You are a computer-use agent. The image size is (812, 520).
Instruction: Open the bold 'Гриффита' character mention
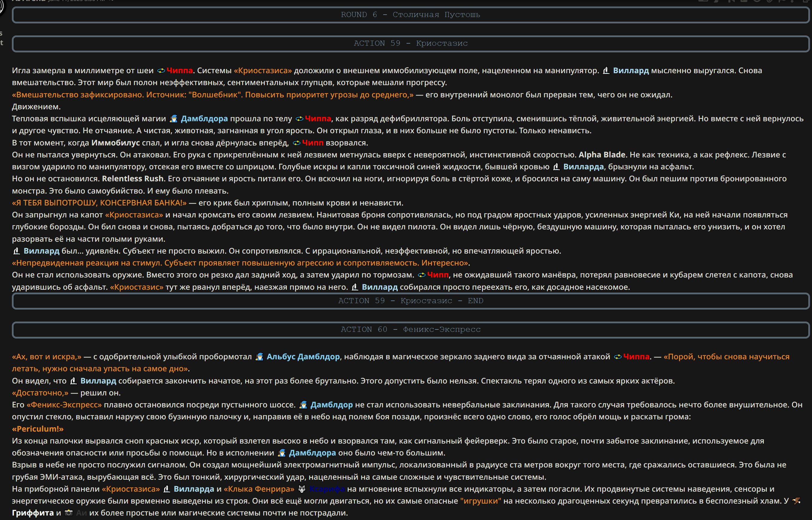[33, 513]
